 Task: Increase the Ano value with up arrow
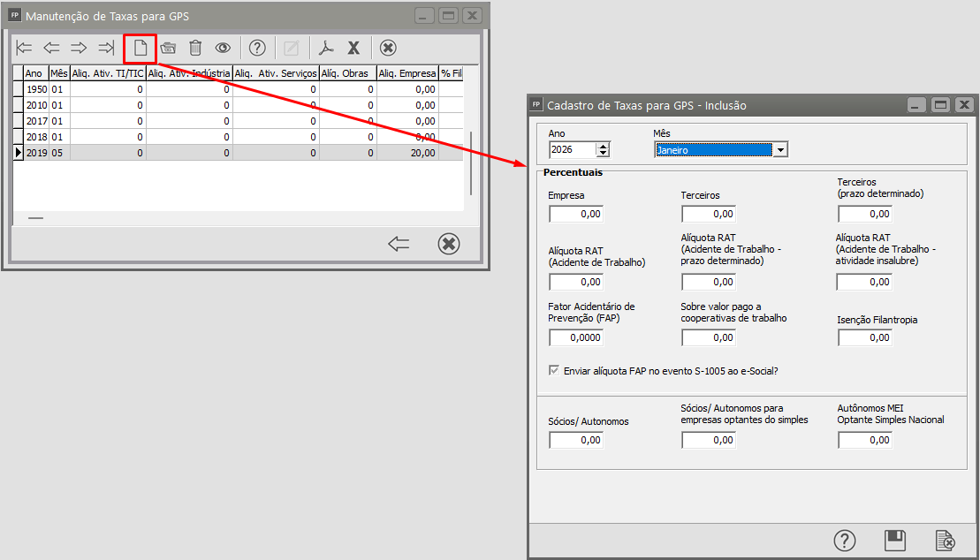604,146
